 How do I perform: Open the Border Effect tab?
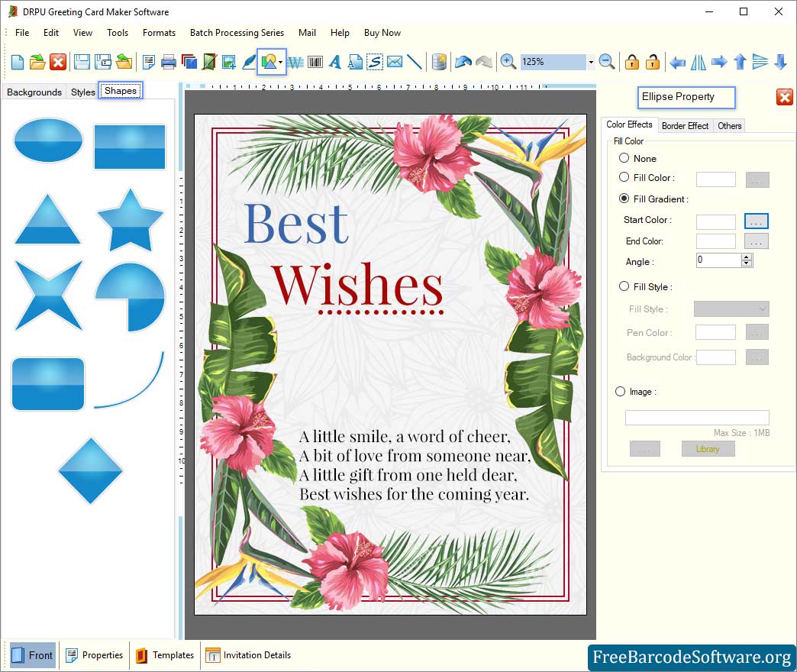coord(685,125)
